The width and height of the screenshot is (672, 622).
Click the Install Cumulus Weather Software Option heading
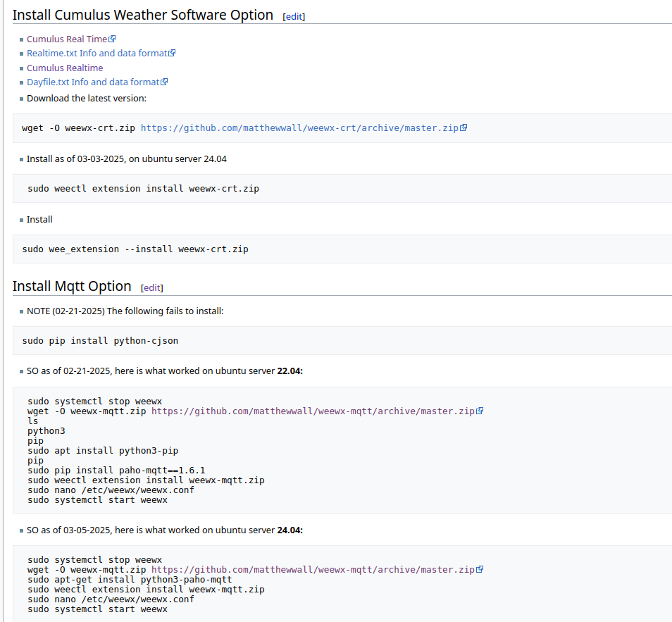click(143, 15)
